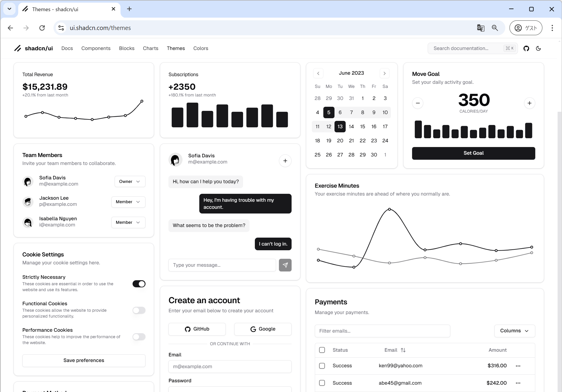Disable the Strictly Necessary cookies switch
Viewport: 562px width, 392px height.
click(139, 284)
